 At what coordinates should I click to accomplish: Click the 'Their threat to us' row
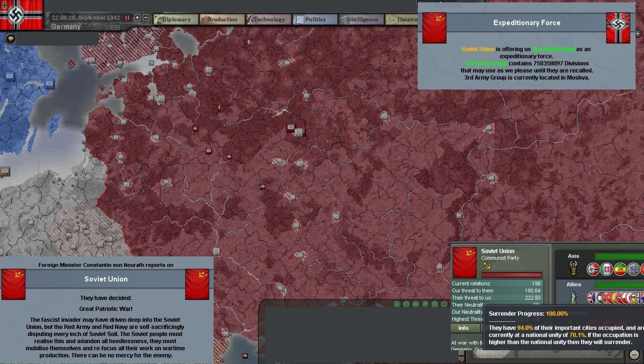[496, 298]
